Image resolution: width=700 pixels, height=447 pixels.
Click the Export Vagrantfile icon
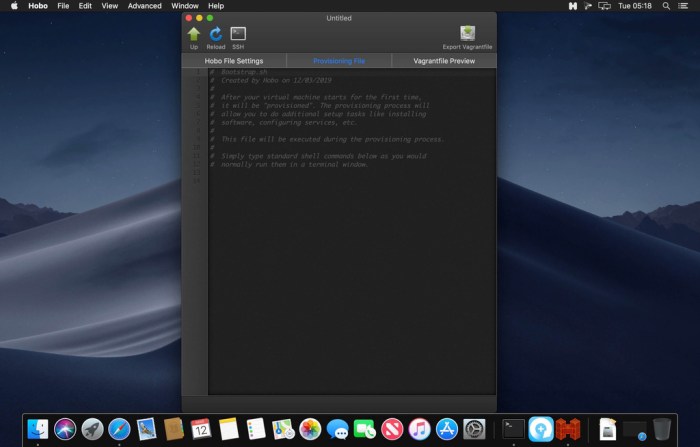tap(467, 34)
